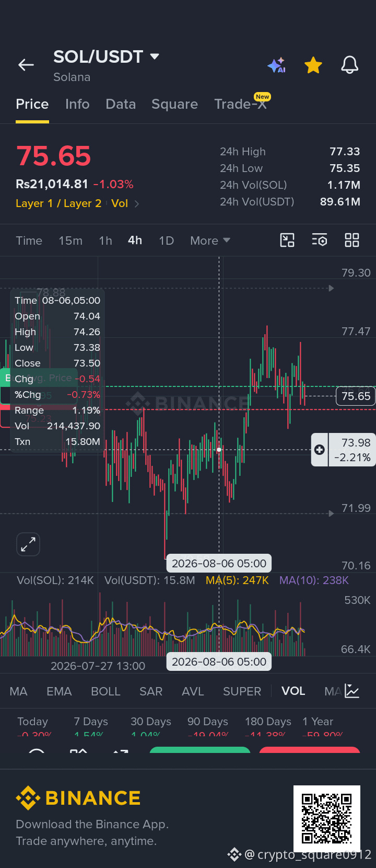Expand chart to fullscreen
Screen dimensions: 376x868
click(x=28, y=544)
